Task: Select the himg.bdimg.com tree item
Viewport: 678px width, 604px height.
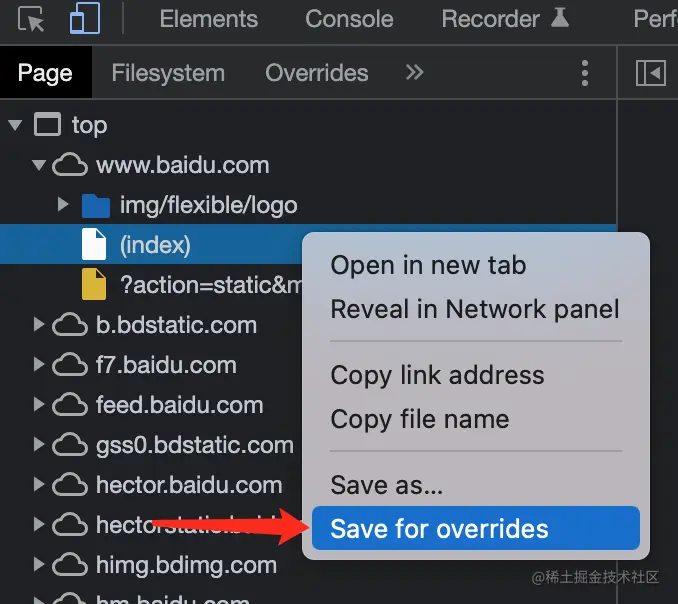Action: 186,565
